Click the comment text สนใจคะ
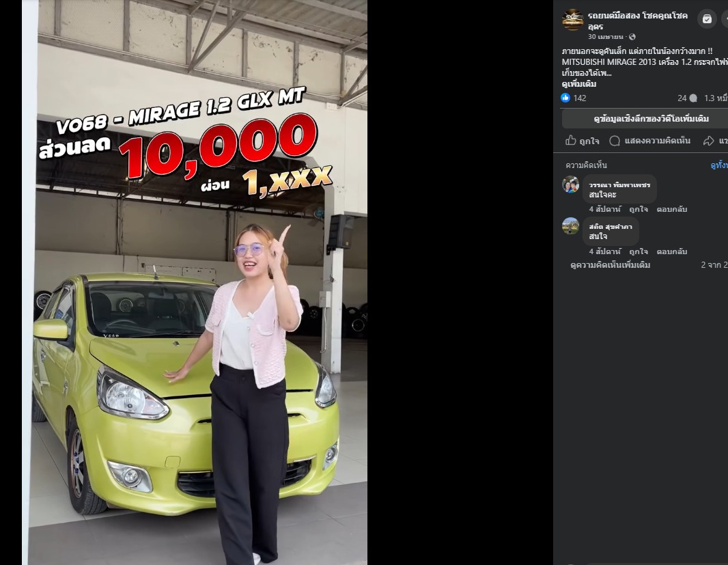This screenshot has width=728, height=565. 602,195
